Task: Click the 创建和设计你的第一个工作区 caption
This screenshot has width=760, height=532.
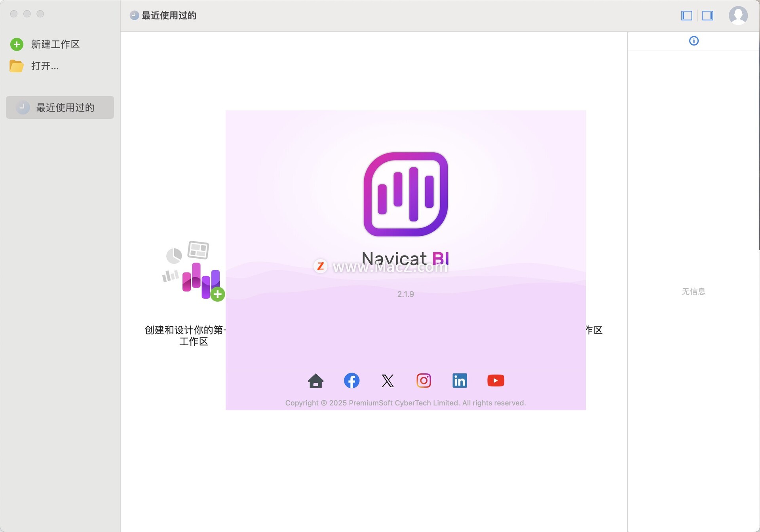Action: (x=185, y=335)
